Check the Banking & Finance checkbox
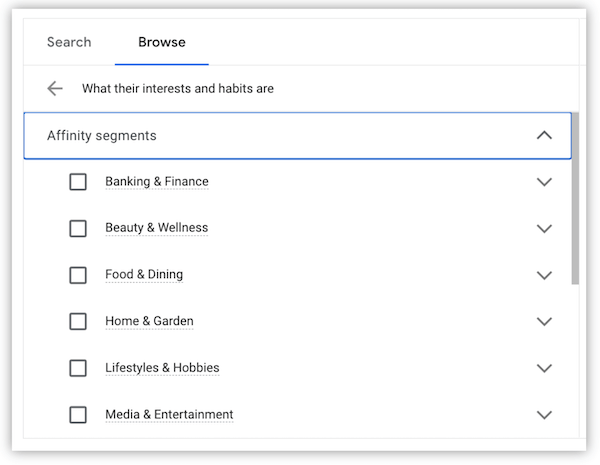Viewport: 600px width, 465px height. (78, 182)
